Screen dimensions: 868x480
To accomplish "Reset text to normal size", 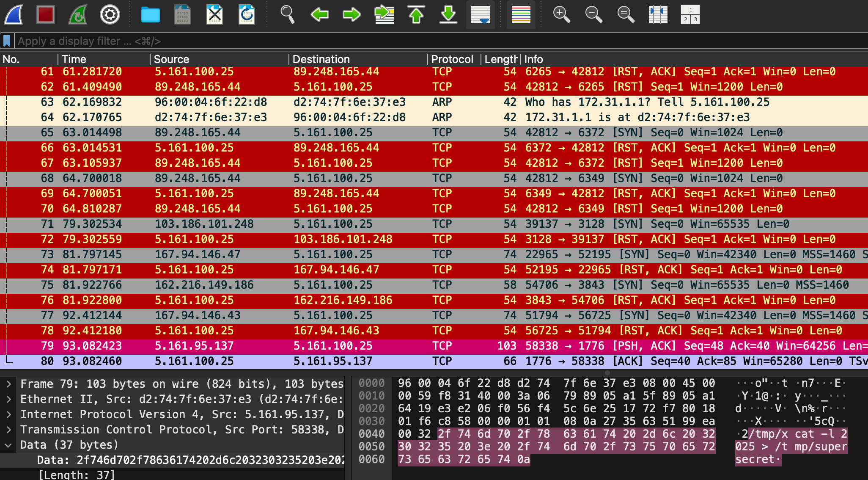I will [626, 15].
